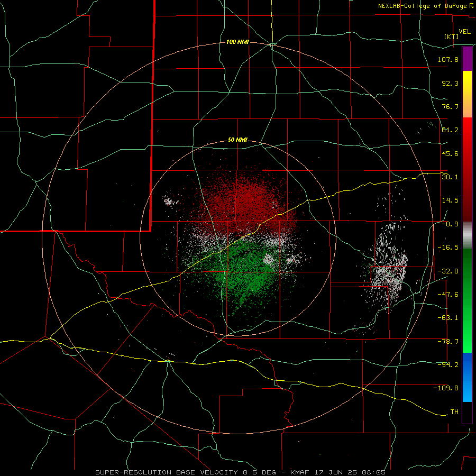Click the 92.3 velocity scale value

[450, 83]
